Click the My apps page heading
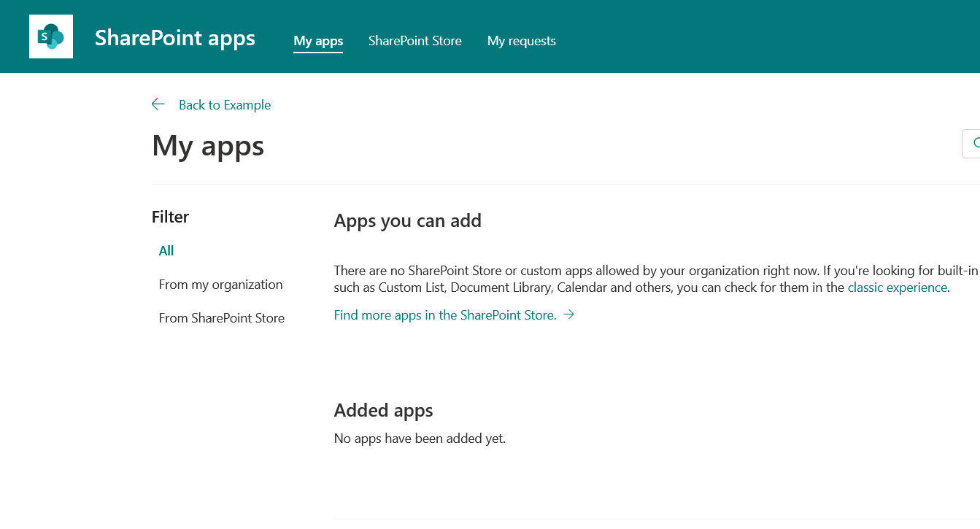This screenshot has width=980, height=529. [208, 146]
